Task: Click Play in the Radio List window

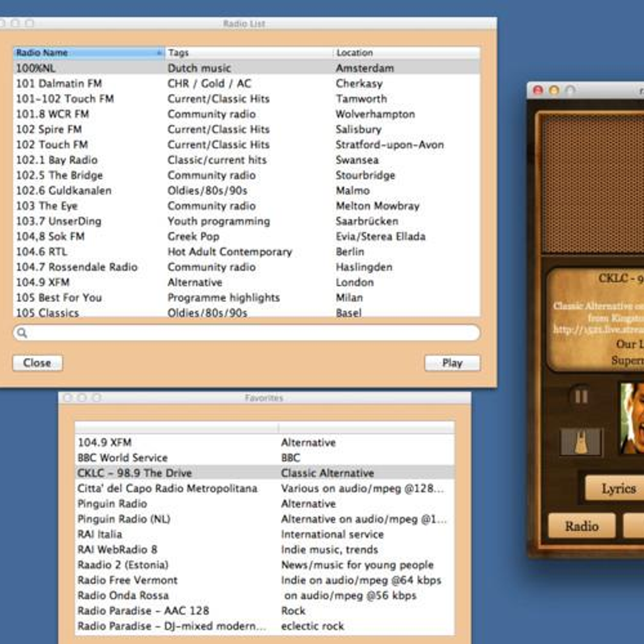Action: (452, 363)
